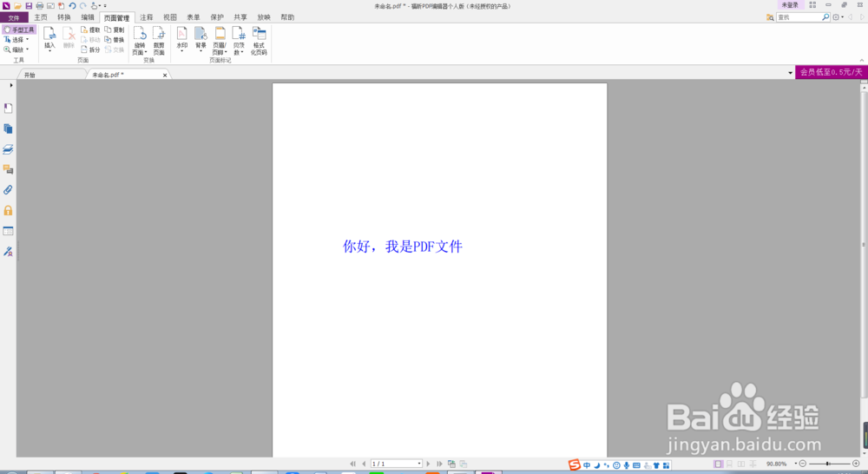Screen dimensions: 868x474
Task: Click the Save icon in quick access toolbar
Action: (x=29, y=5)
